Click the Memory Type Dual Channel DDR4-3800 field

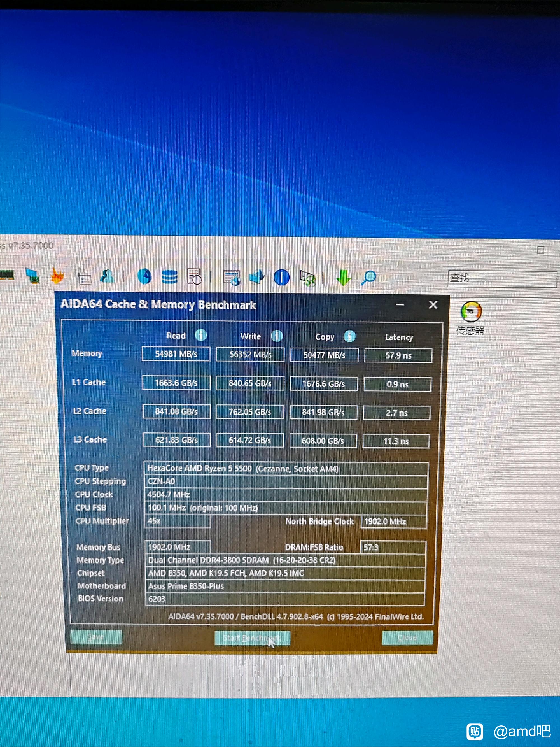click(x=285, y=560)
